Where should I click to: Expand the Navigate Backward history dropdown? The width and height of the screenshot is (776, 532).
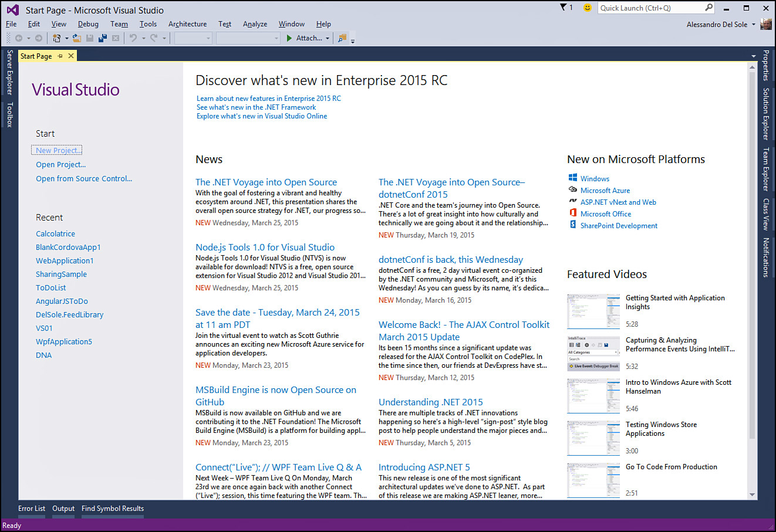(28, 39)
